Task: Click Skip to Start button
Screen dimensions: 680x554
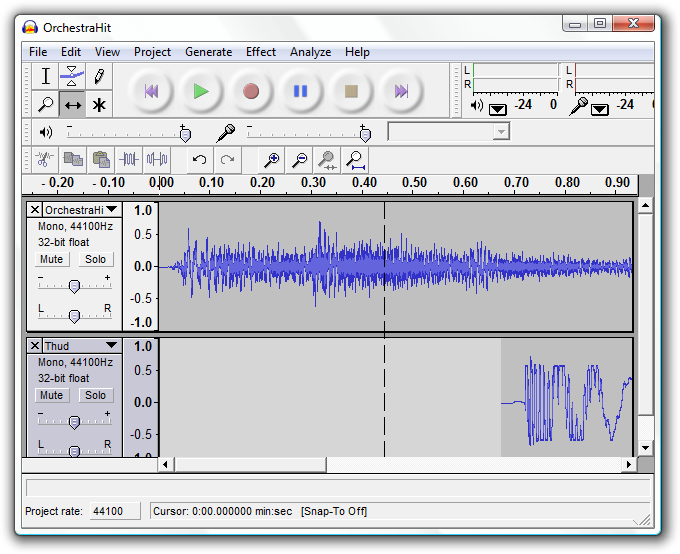Action: click(x=151, y=91)
